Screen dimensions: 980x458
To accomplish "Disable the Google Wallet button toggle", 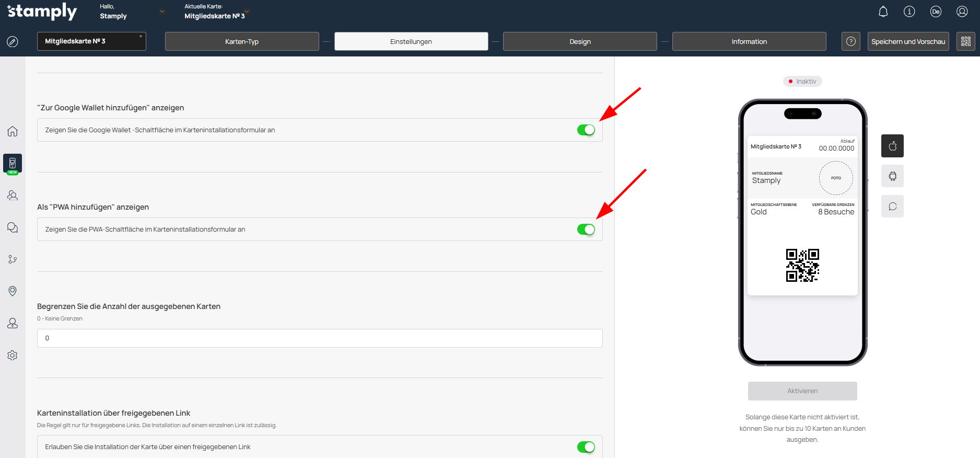I will 586,130.
